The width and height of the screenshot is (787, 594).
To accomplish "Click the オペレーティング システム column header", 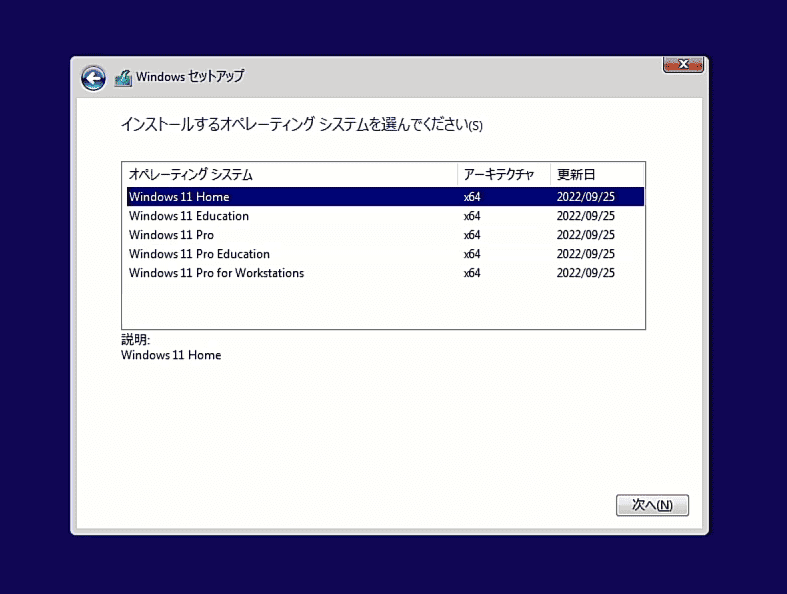I will (290, 175).
